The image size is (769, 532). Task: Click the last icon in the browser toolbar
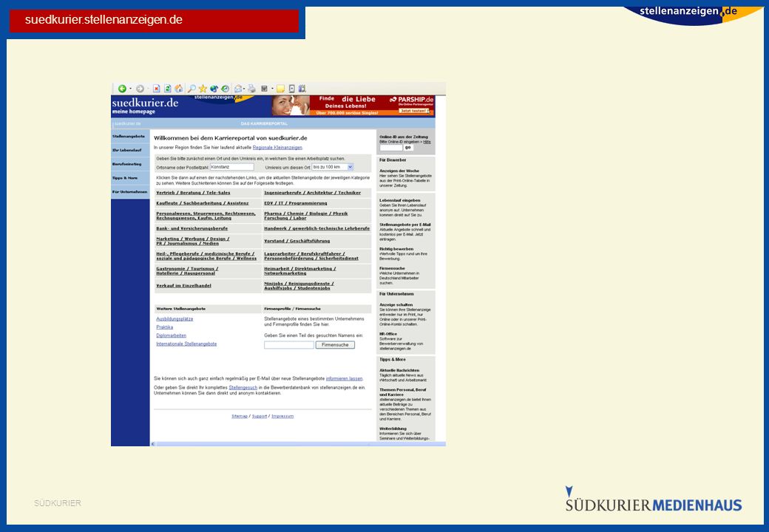tap(302, 89)
